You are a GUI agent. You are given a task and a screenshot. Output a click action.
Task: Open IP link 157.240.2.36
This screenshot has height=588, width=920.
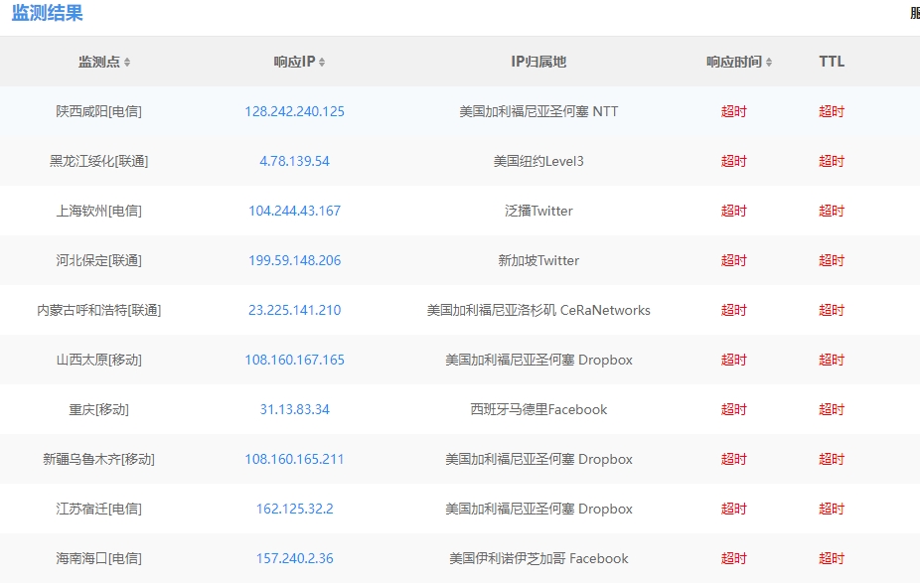294,558
